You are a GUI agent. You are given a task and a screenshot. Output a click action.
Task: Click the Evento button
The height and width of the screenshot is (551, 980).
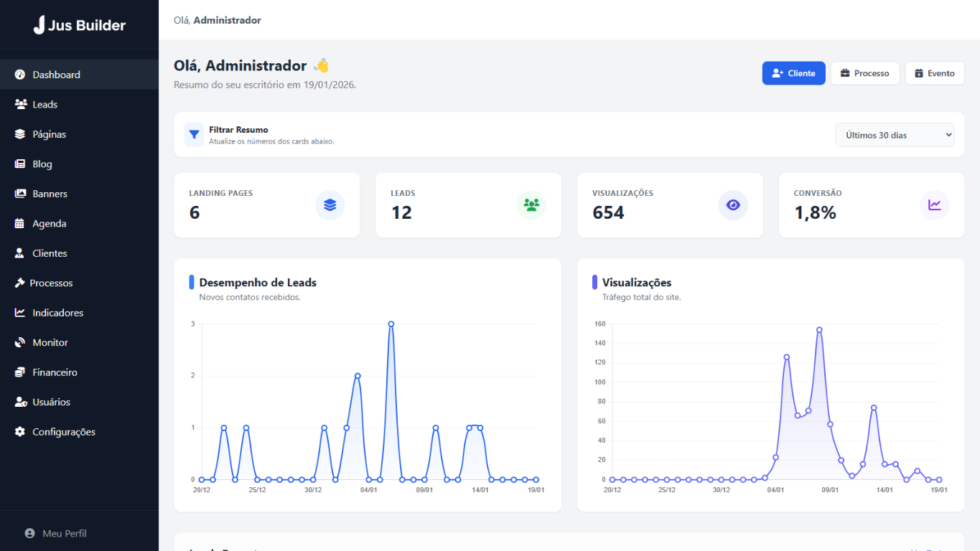coord(934,72)
